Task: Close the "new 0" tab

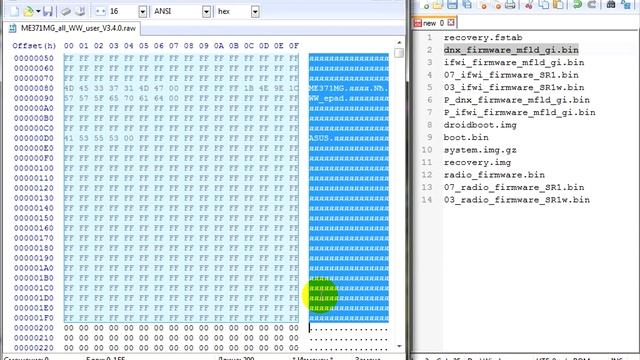Action: (x=451, y=22)
